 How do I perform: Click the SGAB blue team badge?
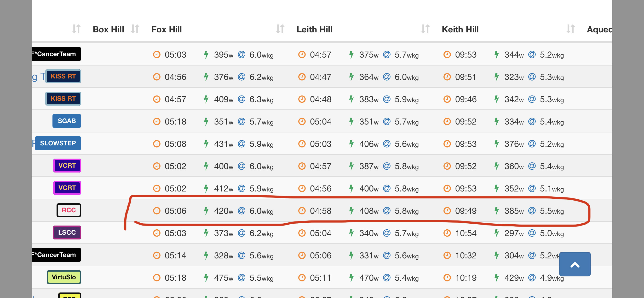[67, 121]
